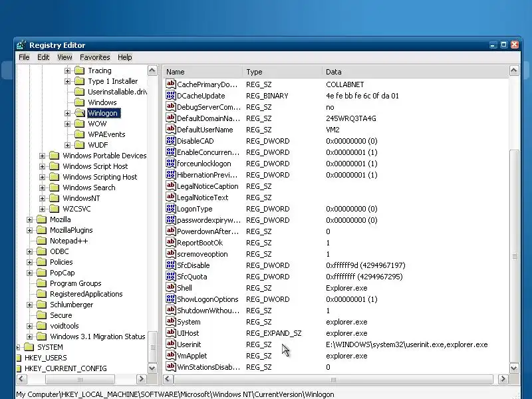Click the string icon beside Userinit value
The height and width of the screenshot is (399, 532).
tap(171, 344)
